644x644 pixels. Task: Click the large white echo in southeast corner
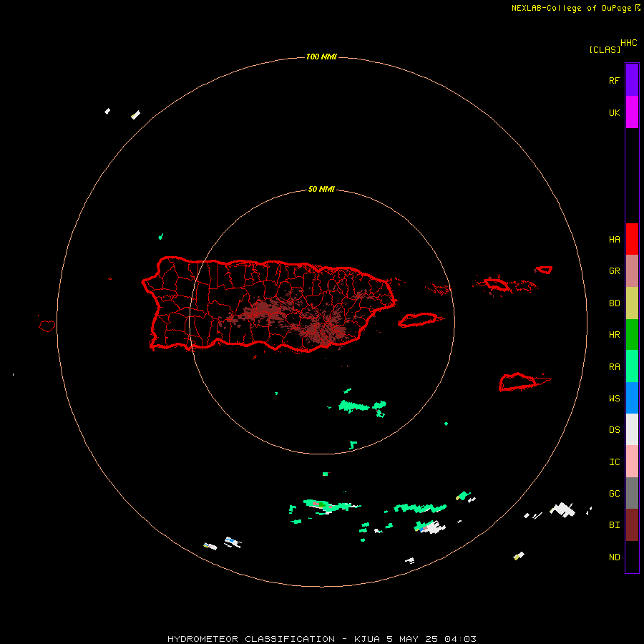[562, 510]
